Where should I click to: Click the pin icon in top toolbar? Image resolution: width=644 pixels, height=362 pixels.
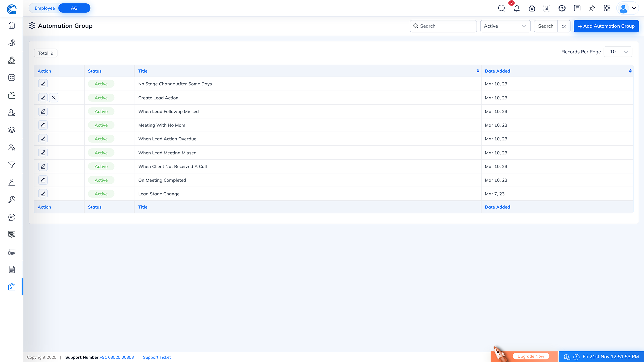point(592,8)
